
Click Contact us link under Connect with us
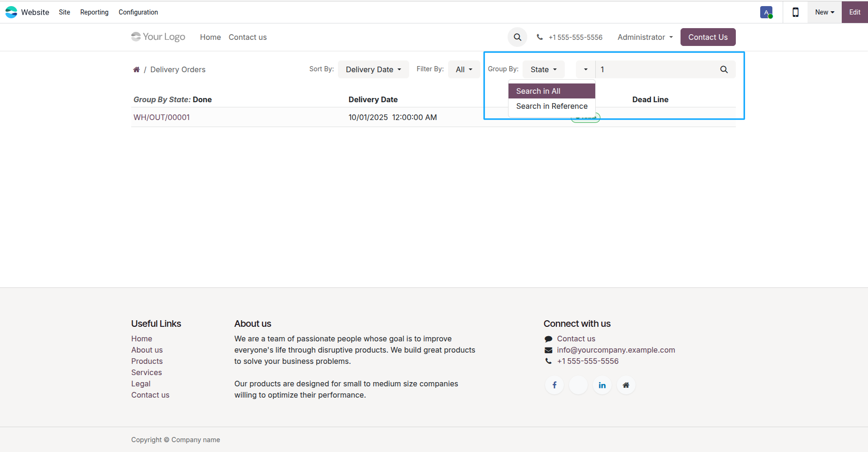tap(576, 339)
